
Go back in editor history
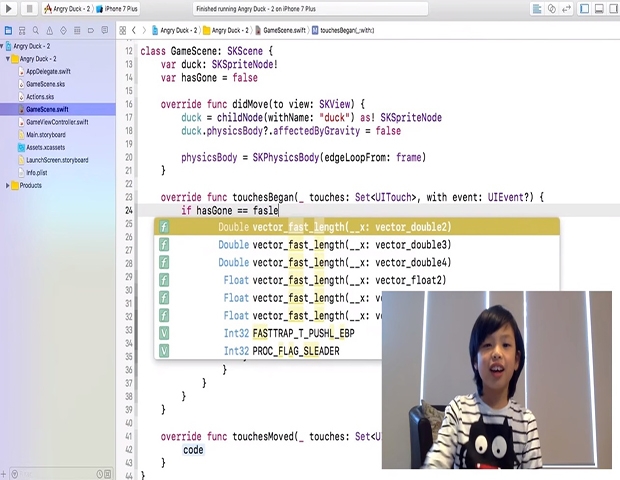point(134,30)
